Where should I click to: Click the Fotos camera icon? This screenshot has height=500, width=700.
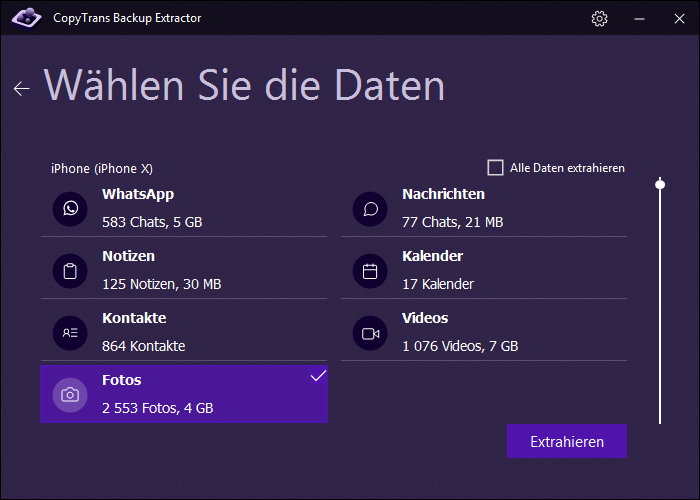pos(70,395)
